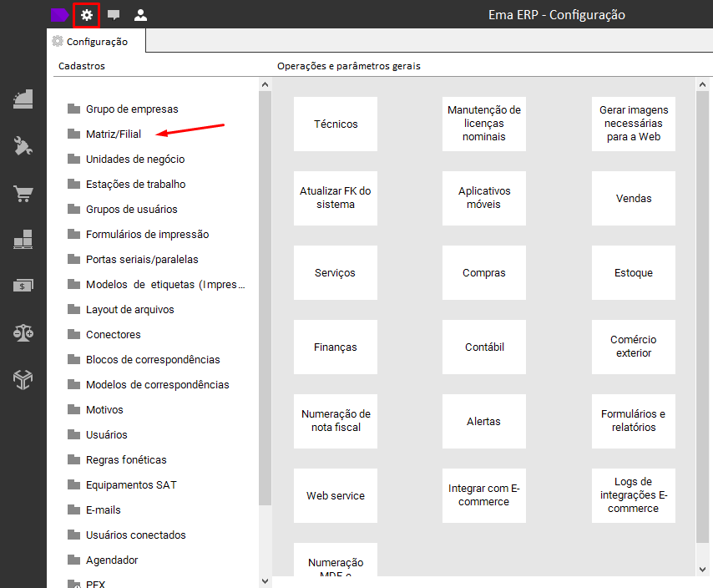Open Grupos de usuários folder
The image size is (713, 588).
click(x=123, y=209)
